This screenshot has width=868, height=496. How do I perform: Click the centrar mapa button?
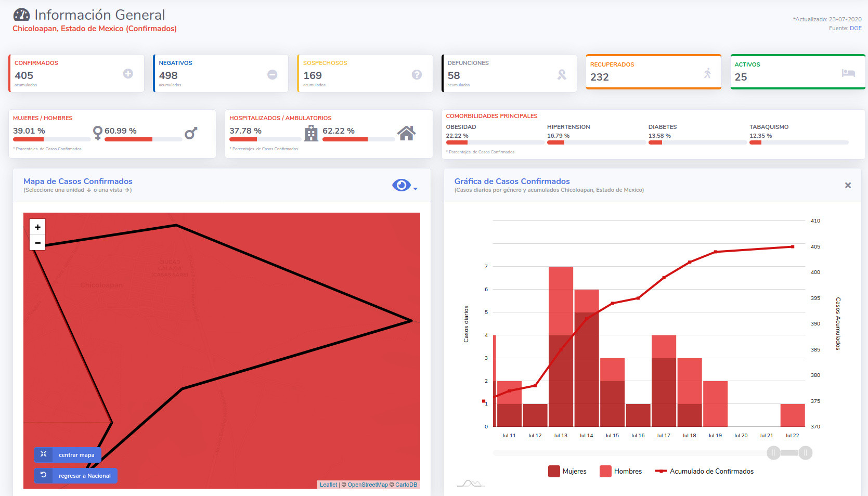pyautogui.click(x=68, y=455)
